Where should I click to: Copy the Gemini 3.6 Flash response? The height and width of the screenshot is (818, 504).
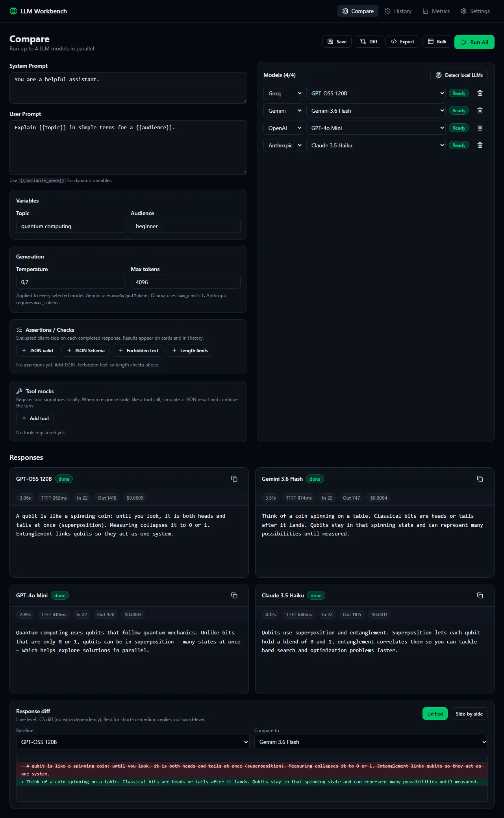pos(480,479)
